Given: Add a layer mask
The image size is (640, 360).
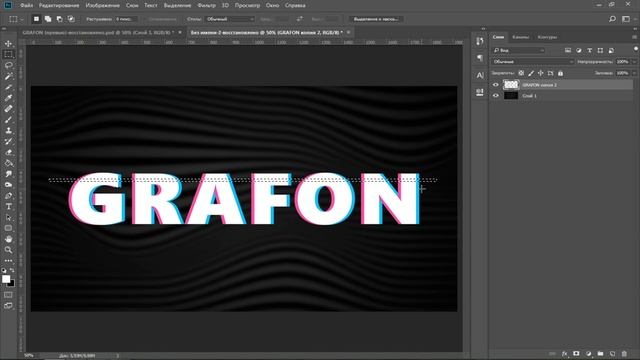Looking at the screenshot, I should coord(576,353).
